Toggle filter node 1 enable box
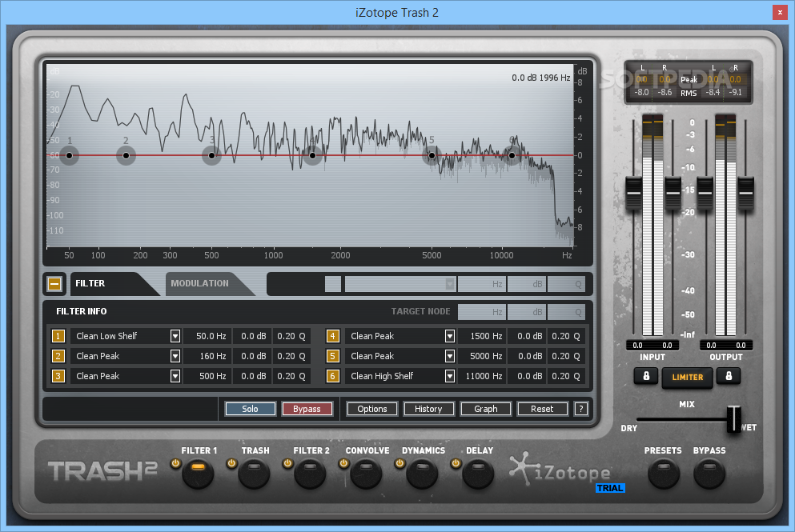 (x=58, y=336)
